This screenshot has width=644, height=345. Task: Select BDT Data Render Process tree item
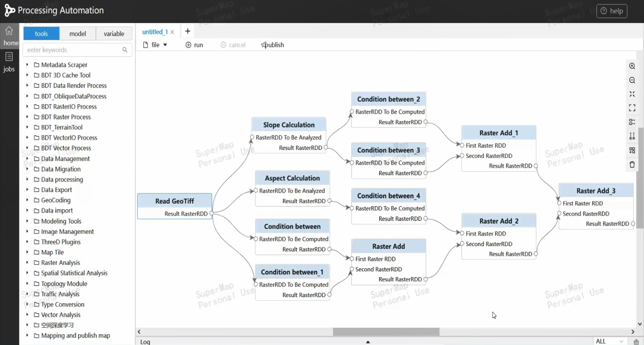tap(74, 86)
